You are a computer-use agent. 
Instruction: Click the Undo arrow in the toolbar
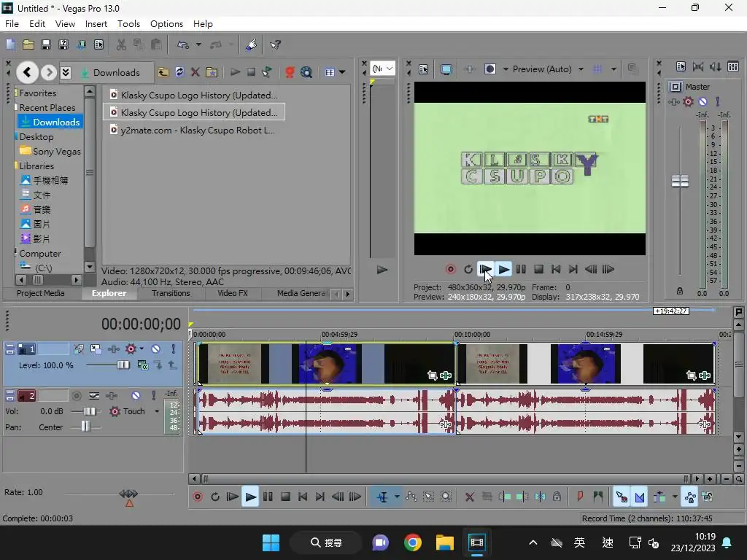coord(183,44)
